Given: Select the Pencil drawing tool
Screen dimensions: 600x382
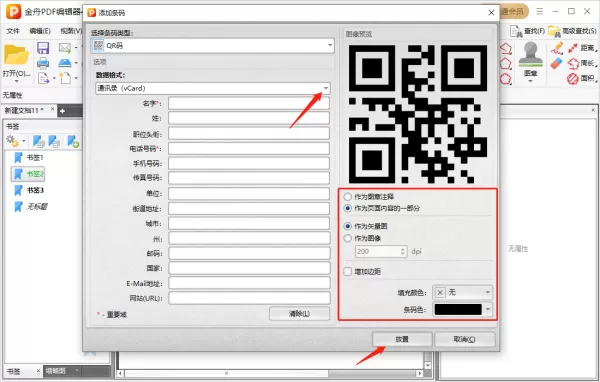Looking at the screenshot, I should coord(557,48).
